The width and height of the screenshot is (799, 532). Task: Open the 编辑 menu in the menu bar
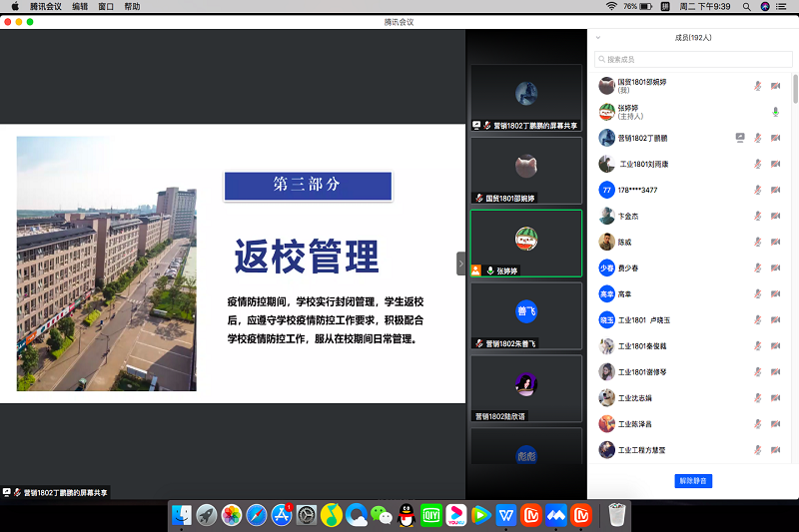[x=80, y=6]
